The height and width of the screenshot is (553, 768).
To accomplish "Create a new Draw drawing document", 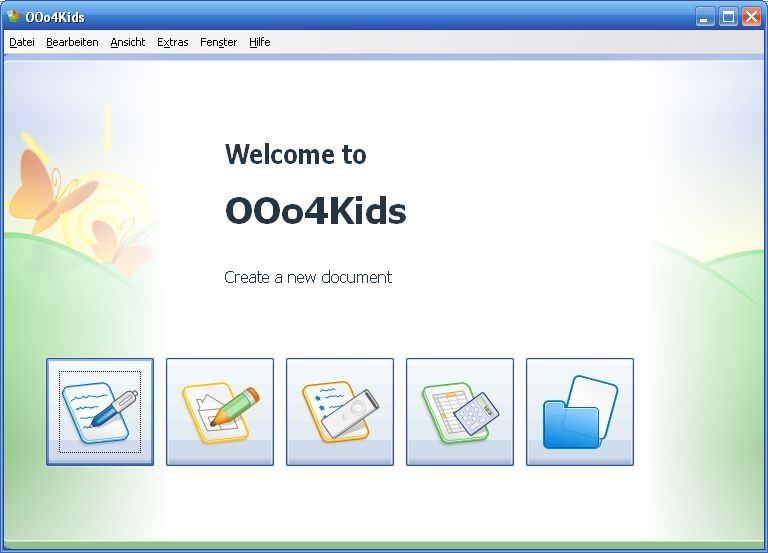I will (220, 412).
